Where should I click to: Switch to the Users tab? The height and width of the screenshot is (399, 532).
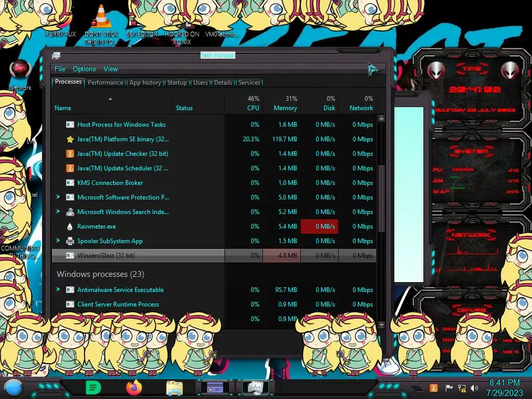pos(201,83)
